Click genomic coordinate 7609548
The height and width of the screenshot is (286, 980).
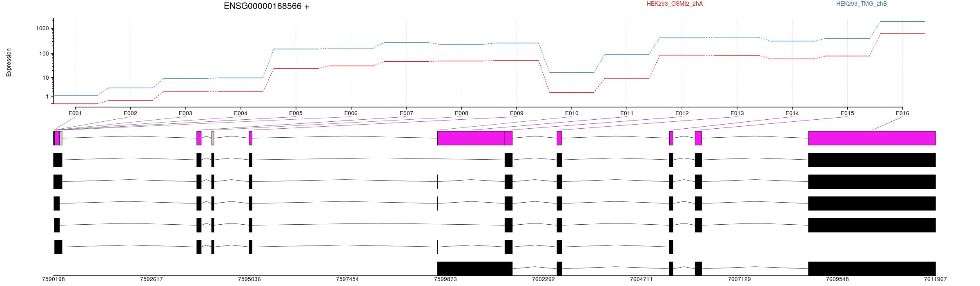click(837, 279)
